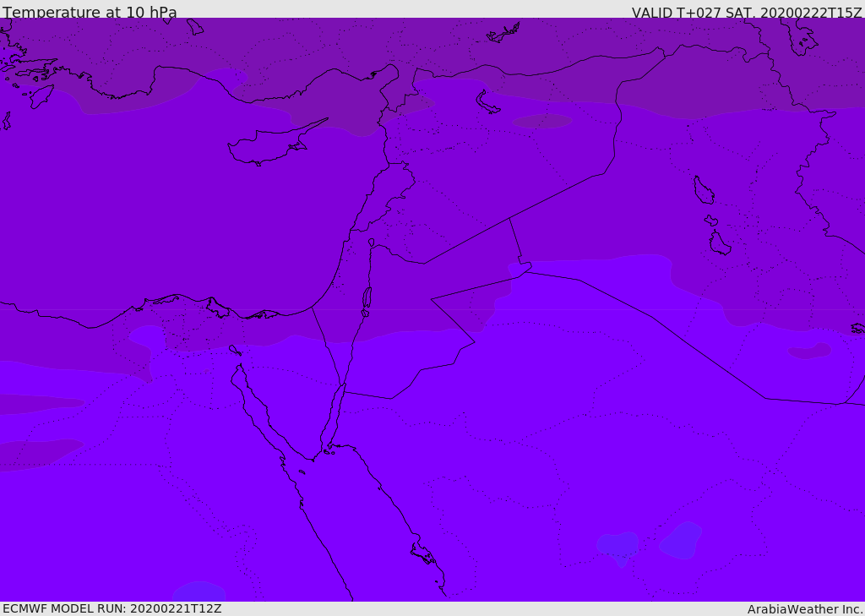Click the right blue diamond-shaped temperature patch
This screenshot has width=865, height=616.
(x=681, y=541)
